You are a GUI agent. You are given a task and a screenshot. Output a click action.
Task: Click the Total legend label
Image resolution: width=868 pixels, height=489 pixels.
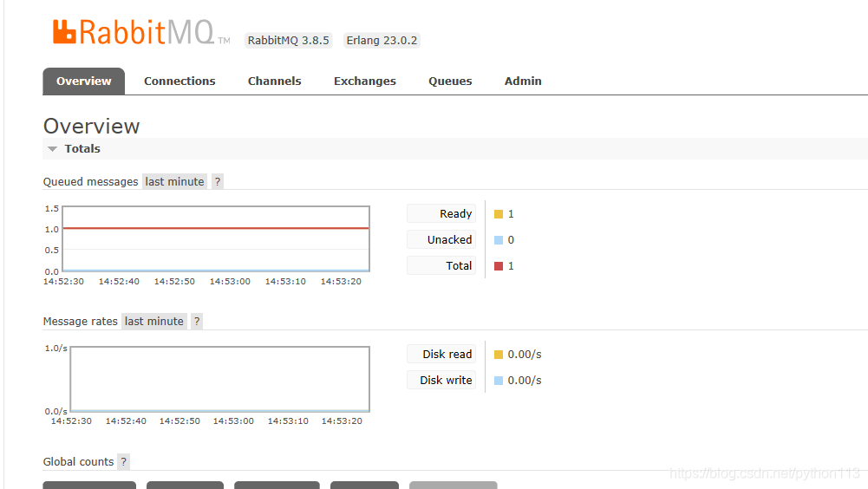[441, 266]
